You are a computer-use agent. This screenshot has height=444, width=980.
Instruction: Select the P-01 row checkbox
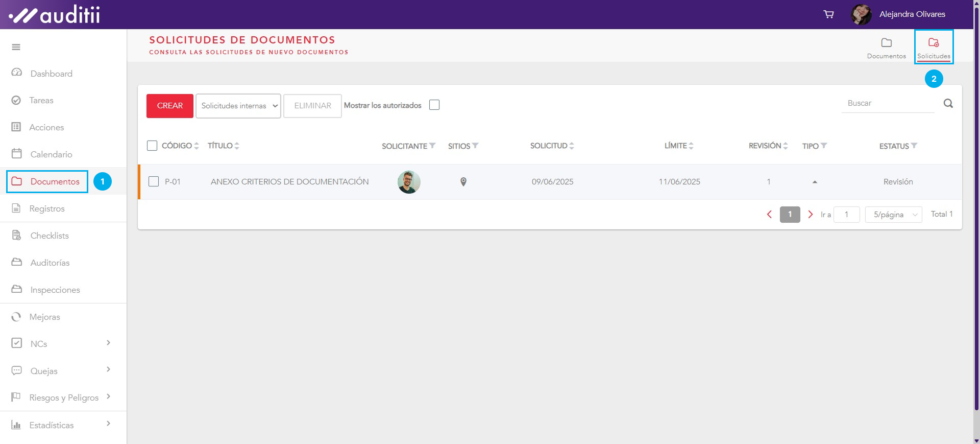point(154,182)
